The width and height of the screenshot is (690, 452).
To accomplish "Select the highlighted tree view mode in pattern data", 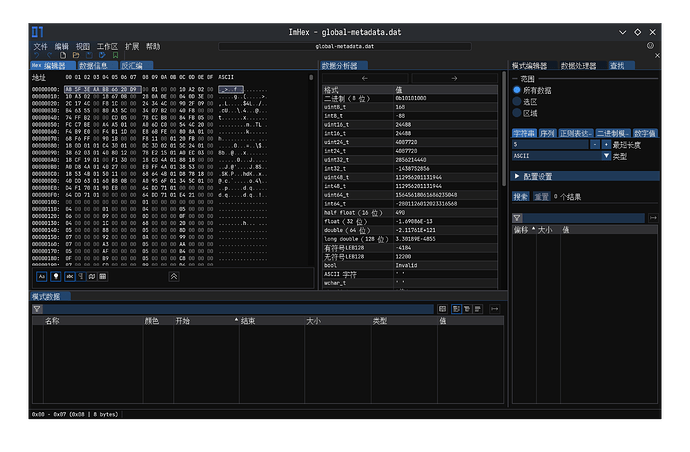I will coord(456,309).
